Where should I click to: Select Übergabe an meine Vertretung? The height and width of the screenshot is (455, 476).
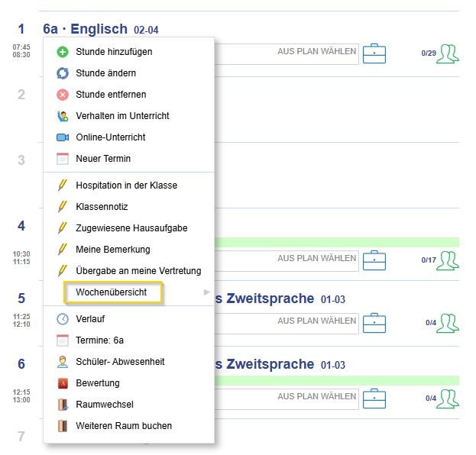(x=138, y=271)
